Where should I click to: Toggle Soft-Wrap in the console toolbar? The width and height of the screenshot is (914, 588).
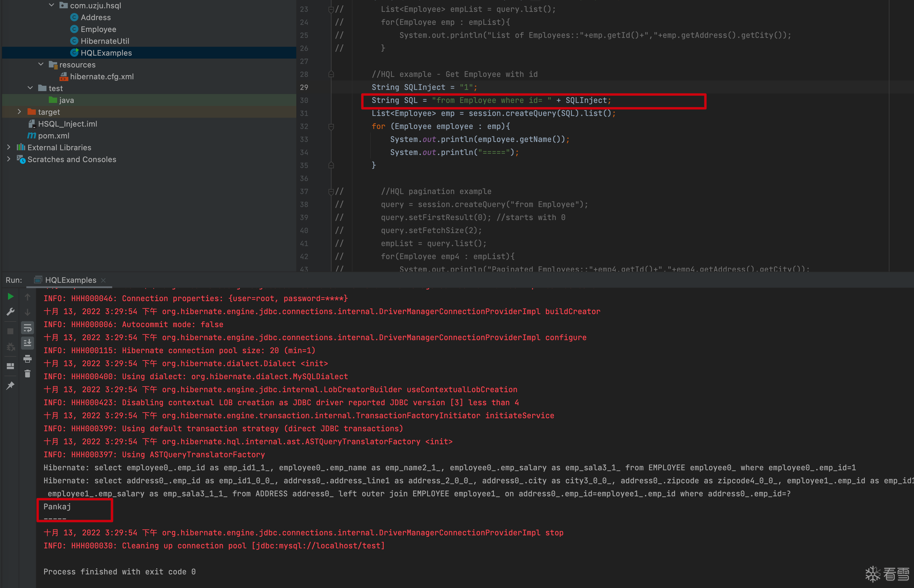pos(28,328)
